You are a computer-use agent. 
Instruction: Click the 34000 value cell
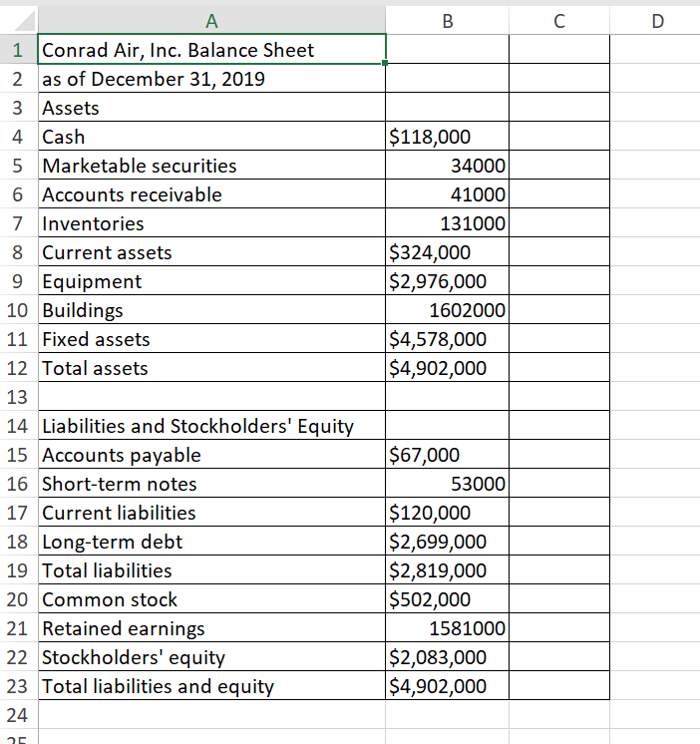[x=447, y=165]
